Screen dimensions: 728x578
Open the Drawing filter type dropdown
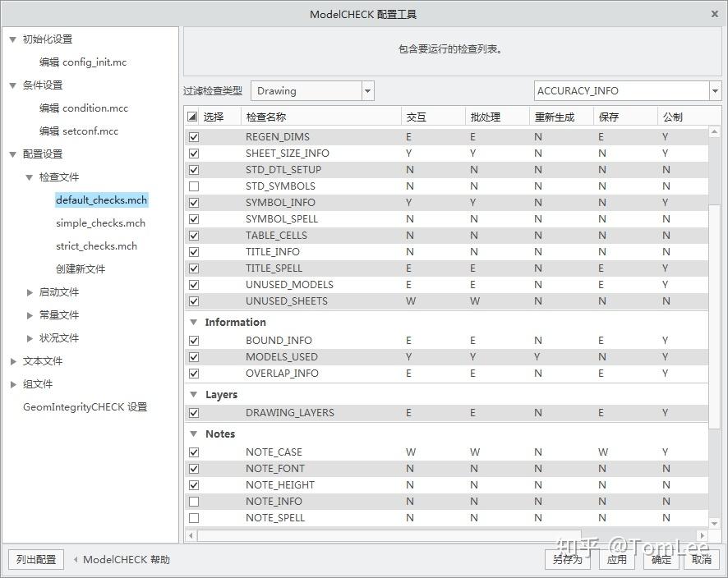pos(367,90)
